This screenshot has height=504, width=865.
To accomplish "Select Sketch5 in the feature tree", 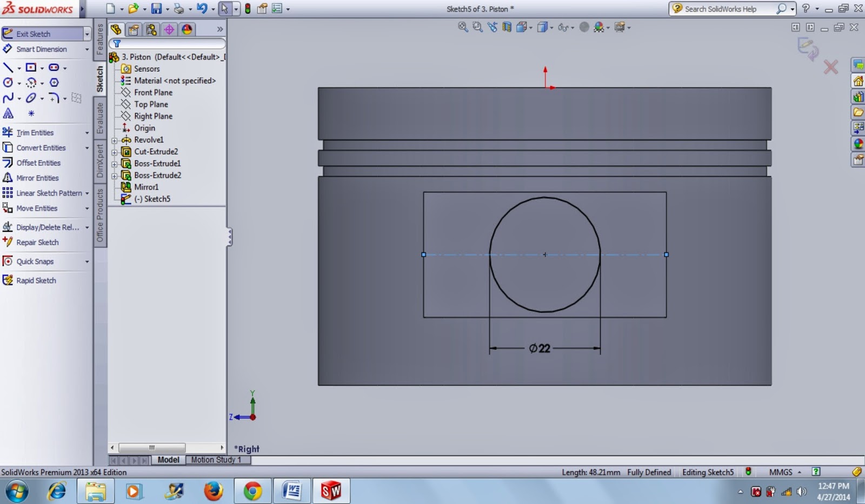I will (157, 199).
